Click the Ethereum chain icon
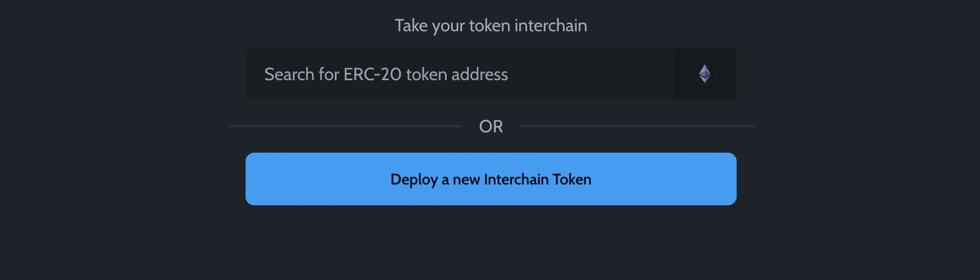Viewport: 980px width, 280px height. click(704, 74)
